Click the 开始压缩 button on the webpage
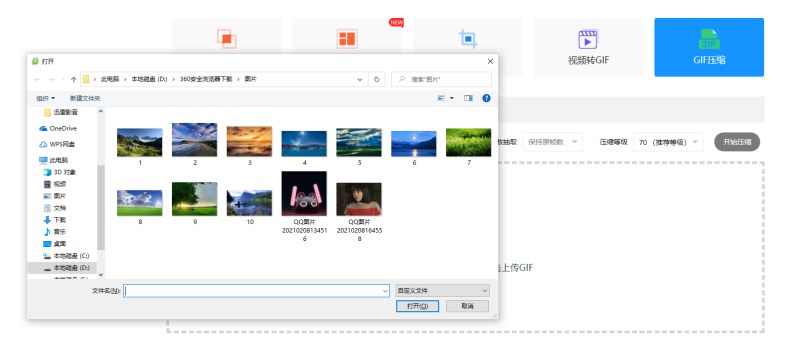 [x=737, y=142]
